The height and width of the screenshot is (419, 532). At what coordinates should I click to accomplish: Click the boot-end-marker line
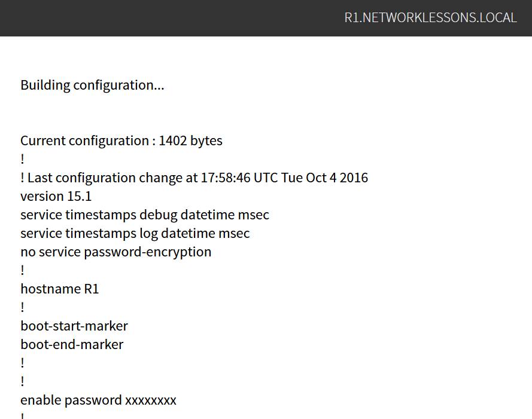[72, 344]
